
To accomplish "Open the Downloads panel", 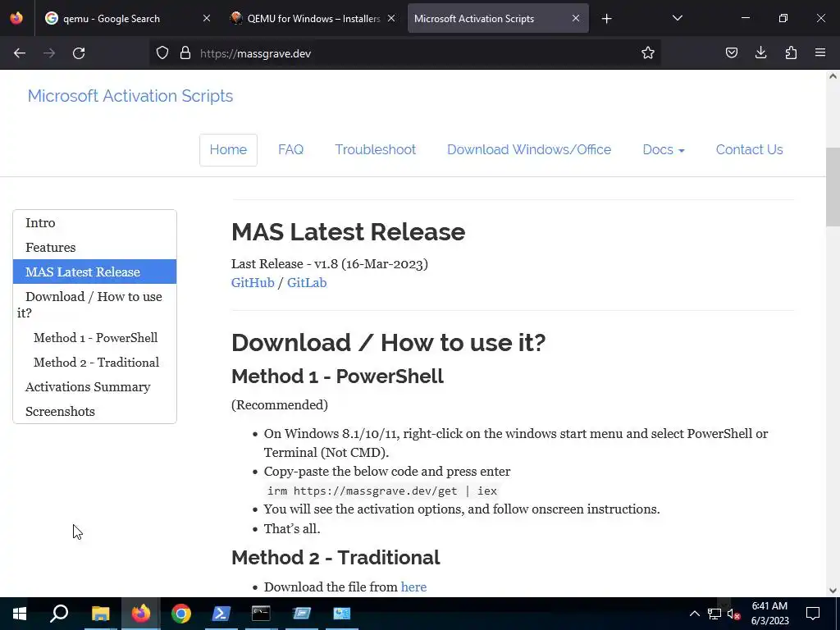I will point(760,53).
